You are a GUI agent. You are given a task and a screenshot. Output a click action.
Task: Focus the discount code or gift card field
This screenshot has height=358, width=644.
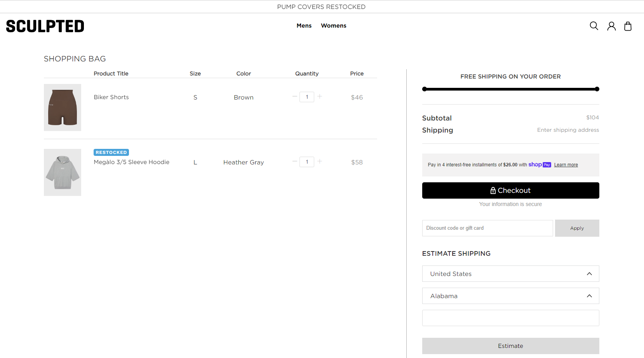click(x=487, y=228)
